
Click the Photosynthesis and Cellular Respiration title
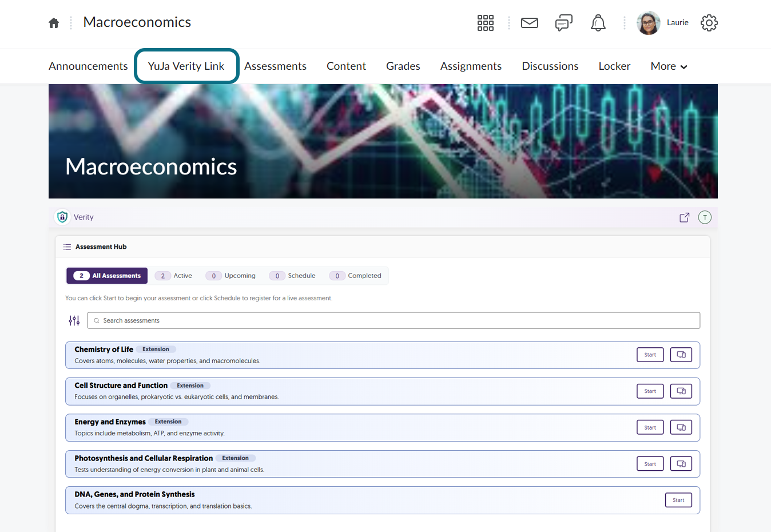[144, 458]
